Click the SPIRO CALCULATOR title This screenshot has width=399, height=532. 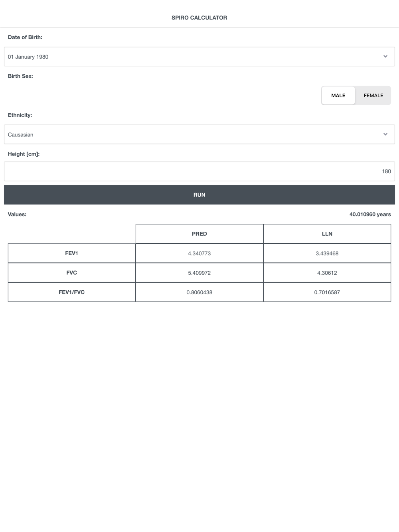199,18
